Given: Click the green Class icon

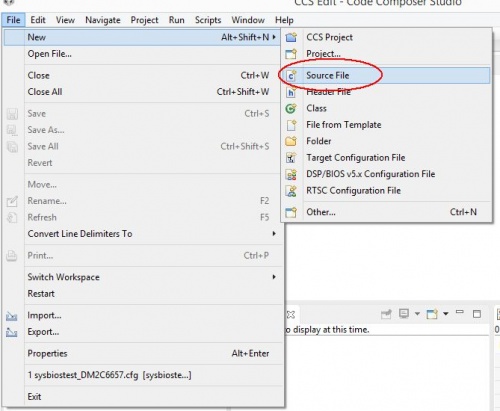Looking at the screenshot, I should pos(291,108).
